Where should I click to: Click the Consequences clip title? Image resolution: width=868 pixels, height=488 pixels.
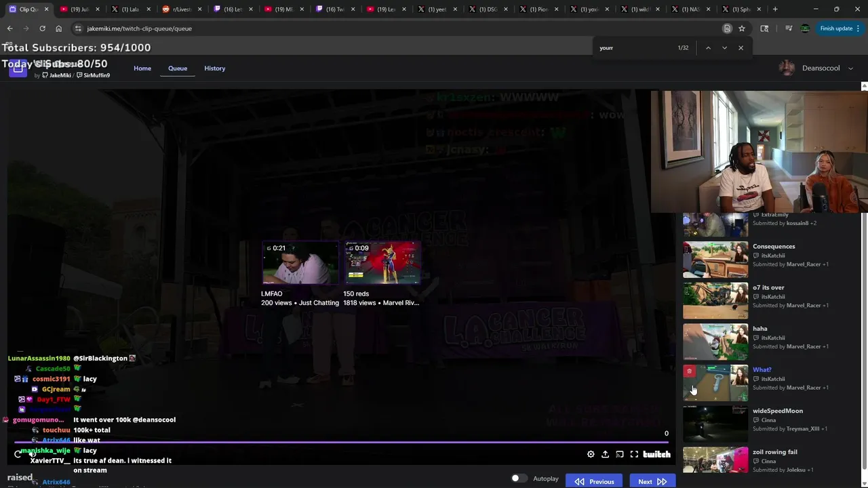tap(774, 247)
